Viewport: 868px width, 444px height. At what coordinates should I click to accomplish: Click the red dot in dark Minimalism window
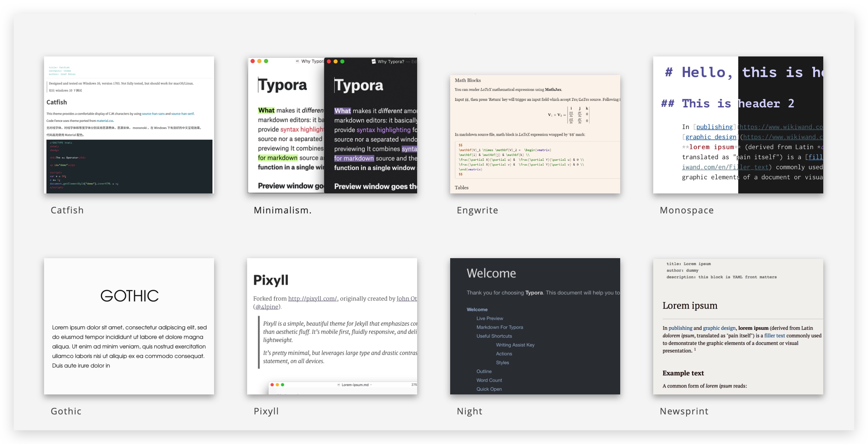(x=329, y=61)
